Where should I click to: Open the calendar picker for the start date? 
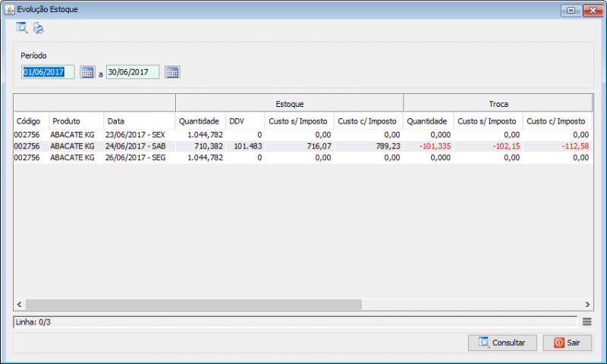[x=87, y=73]
